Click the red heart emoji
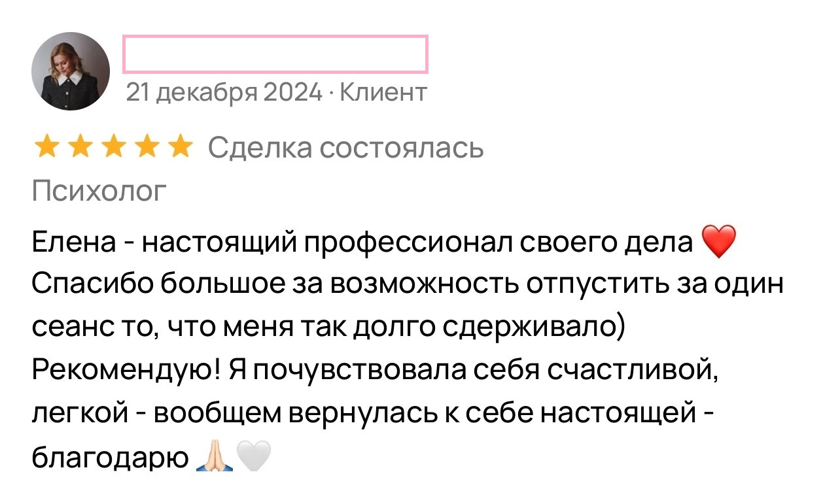The image size is (840, 504). (718, 242)
